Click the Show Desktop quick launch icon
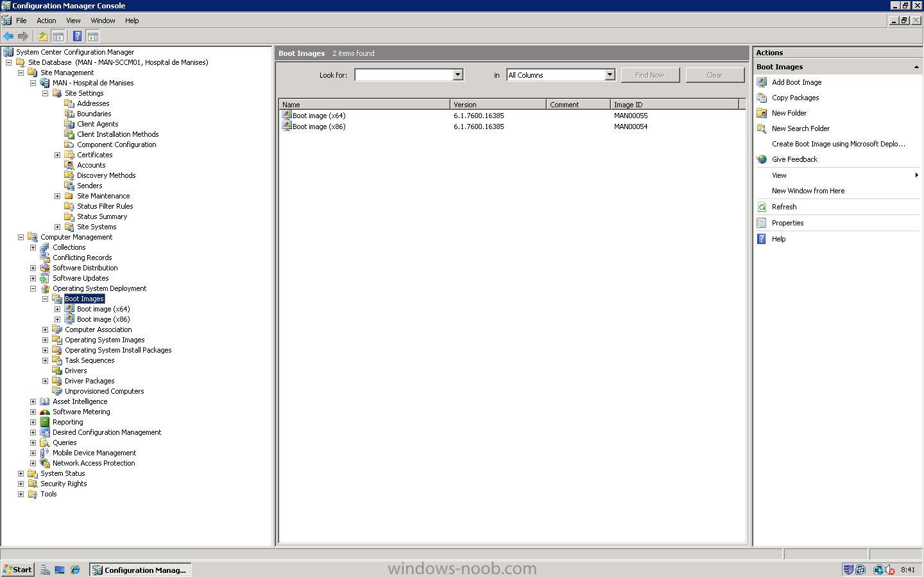 click(x=60, y=570)
